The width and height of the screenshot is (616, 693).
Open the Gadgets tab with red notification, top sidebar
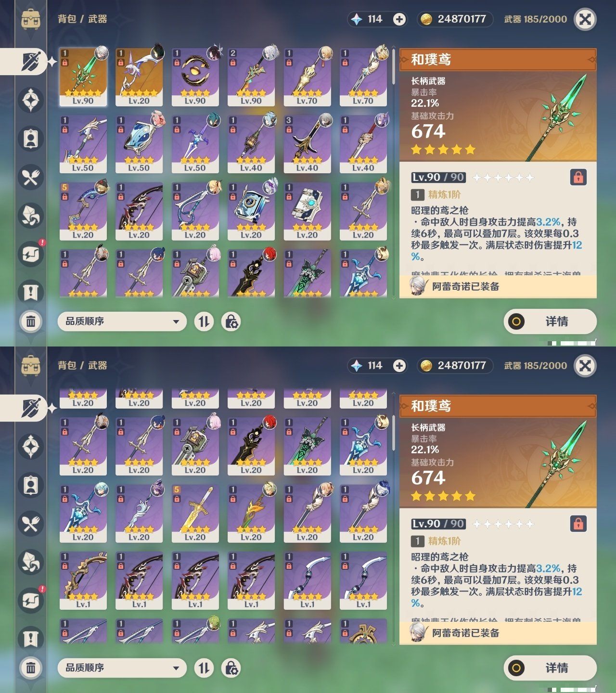tap(31, 254)
